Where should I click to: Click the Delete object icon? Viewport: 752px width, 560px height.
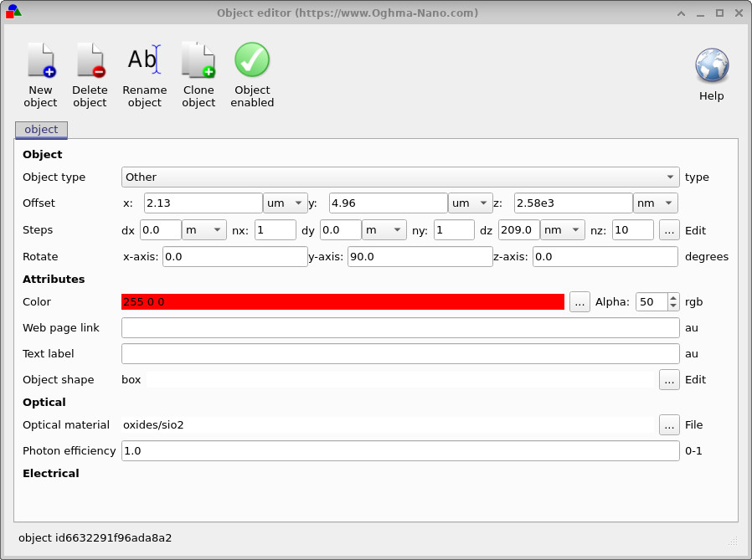click(x=90, y=60)
